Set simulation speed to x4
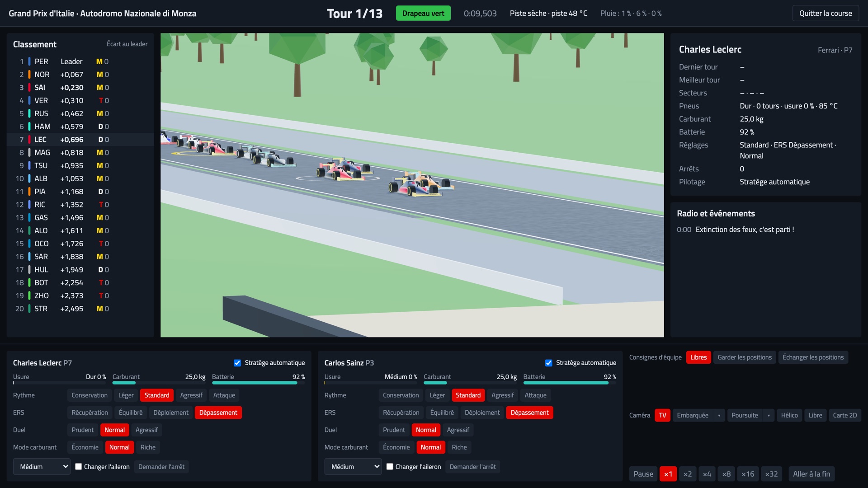 (707, 474)
